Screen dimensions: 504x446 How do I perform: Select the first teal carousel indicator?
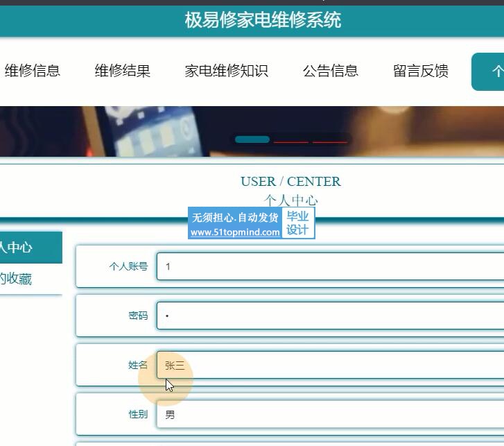[x=252, y=139]
